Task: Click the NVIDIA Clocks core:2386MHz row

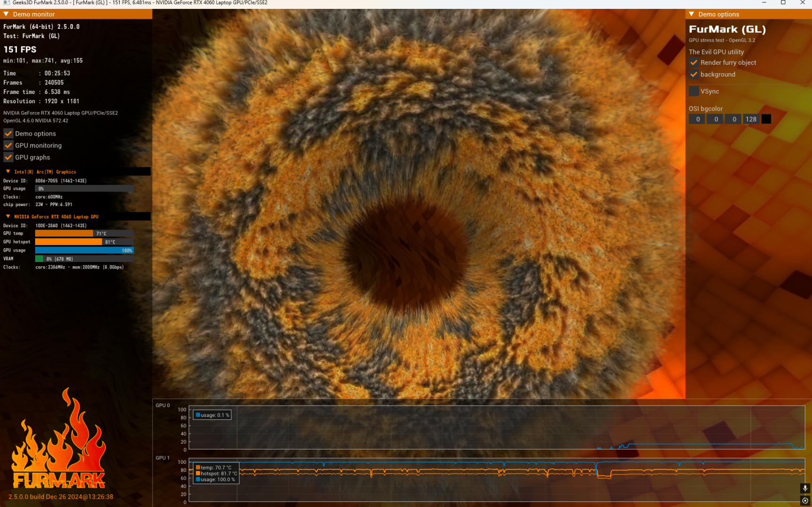Action: point(64,267)
